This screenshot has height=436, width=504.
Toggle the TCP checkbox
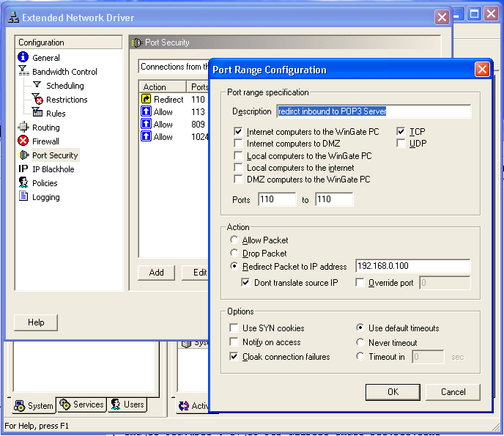(401, 131)
